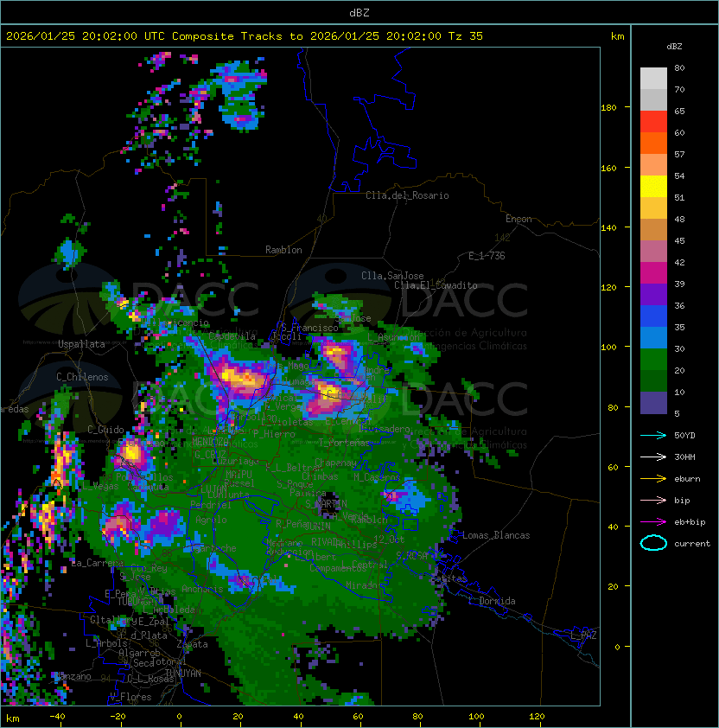Pick the light blue swatch between 35 and 30
The image size is (719, 728).
pyautogui.click(x=653, y=338)
